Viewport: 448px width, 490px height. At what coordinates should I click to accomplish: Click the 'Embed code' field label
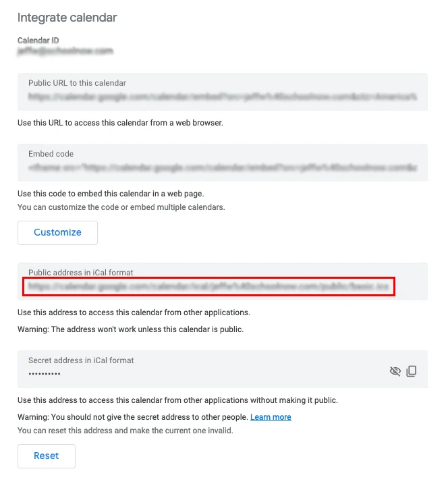coord(51,154)
